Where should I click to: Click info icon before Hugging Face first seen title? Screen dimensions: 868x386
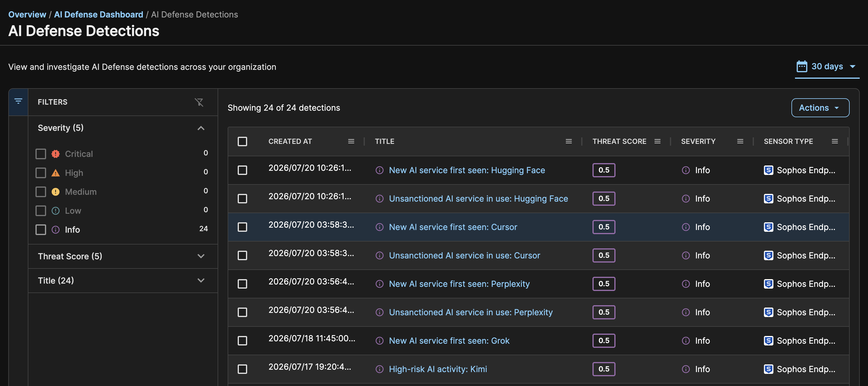(379, 170)
